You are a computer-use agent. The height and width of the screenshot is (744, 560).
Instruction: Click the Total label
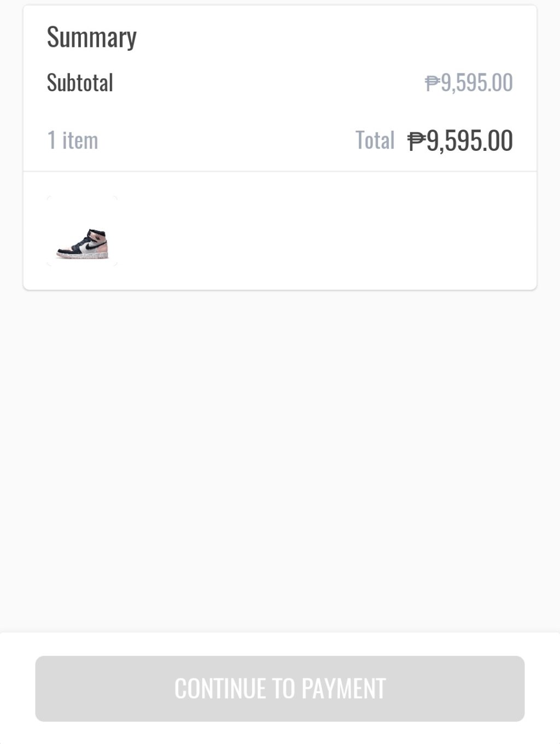tap(375, 140)
